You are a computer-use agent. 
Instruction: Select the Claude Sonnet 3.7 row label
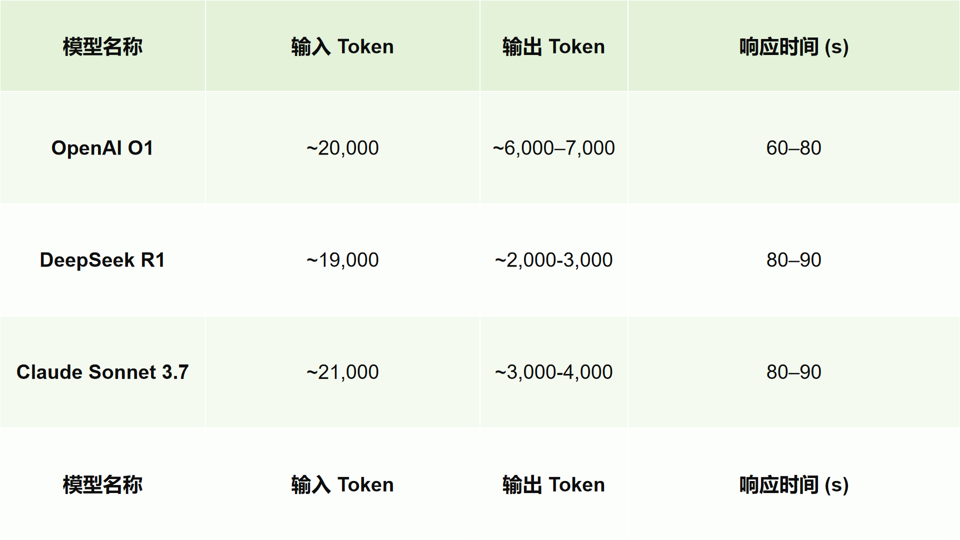102,372
